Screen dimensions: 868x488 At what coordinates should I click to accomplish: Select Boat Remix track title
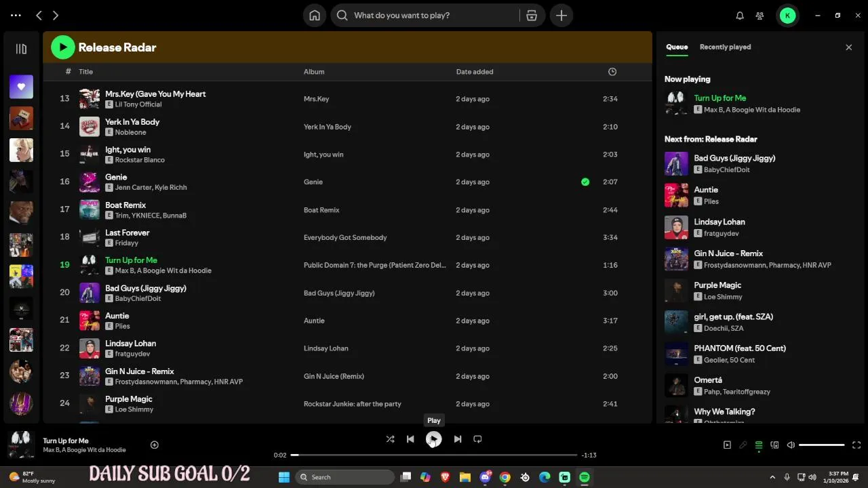(x=125, y=205)
